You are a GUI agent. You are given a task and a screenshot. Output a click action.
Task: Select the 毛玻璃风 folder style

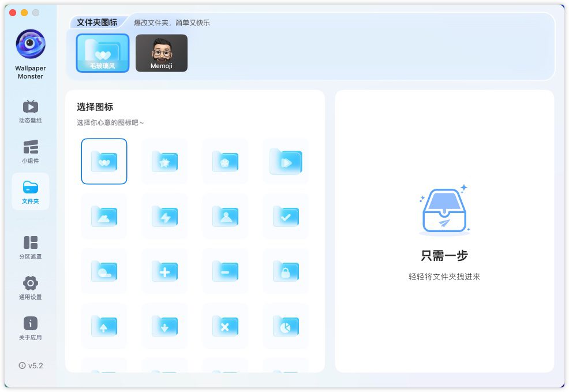(x=103, y=53)
